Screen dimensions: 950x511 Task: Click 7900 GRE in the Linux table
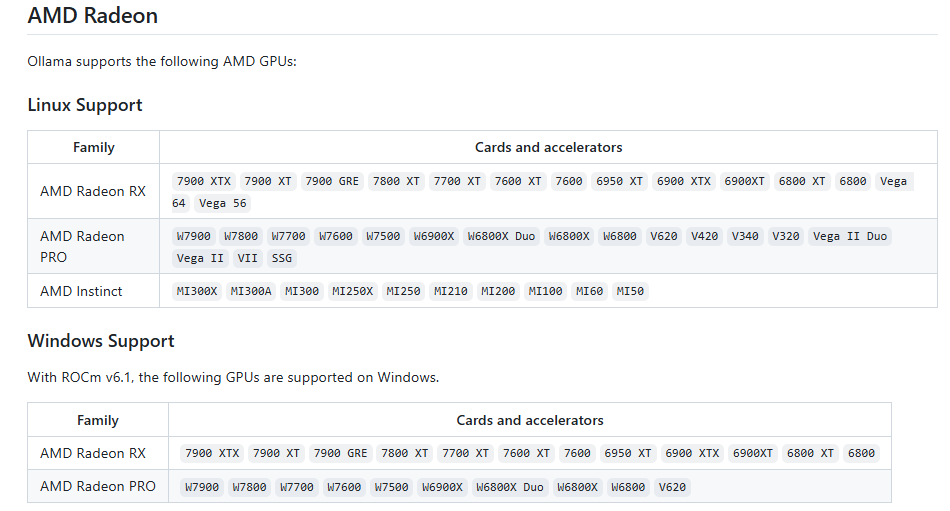(332, 181)
